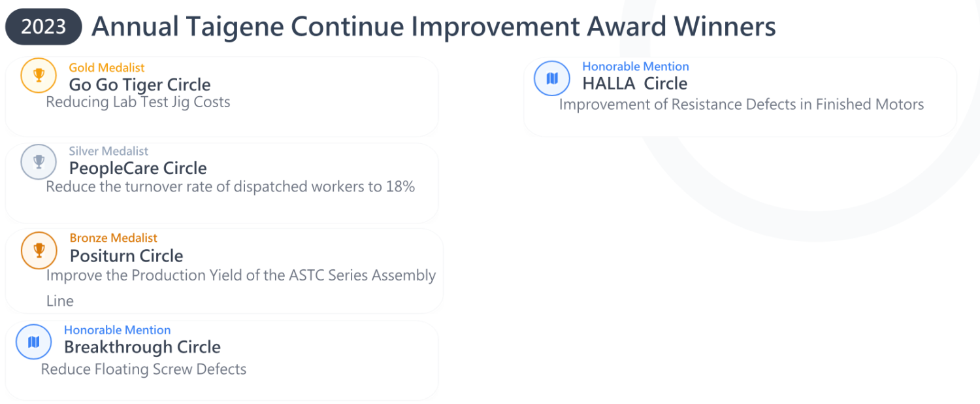Screen dimensions: 980x404
Task: Select the 2023 year badge
Action: [x=43, y=27]
